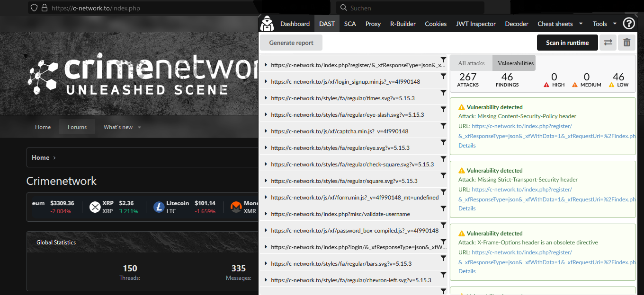Viewport: 644px width, 295px height.
Task: Open Details for Missing Strict-Transport-Security finding
Action: 467,208
